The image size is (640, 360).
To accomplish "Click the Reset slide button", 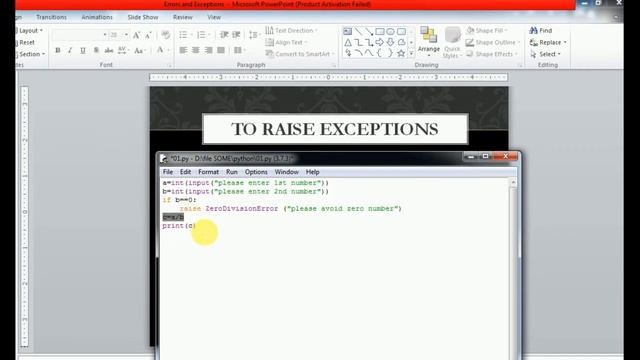I will (x=26, y=42).
